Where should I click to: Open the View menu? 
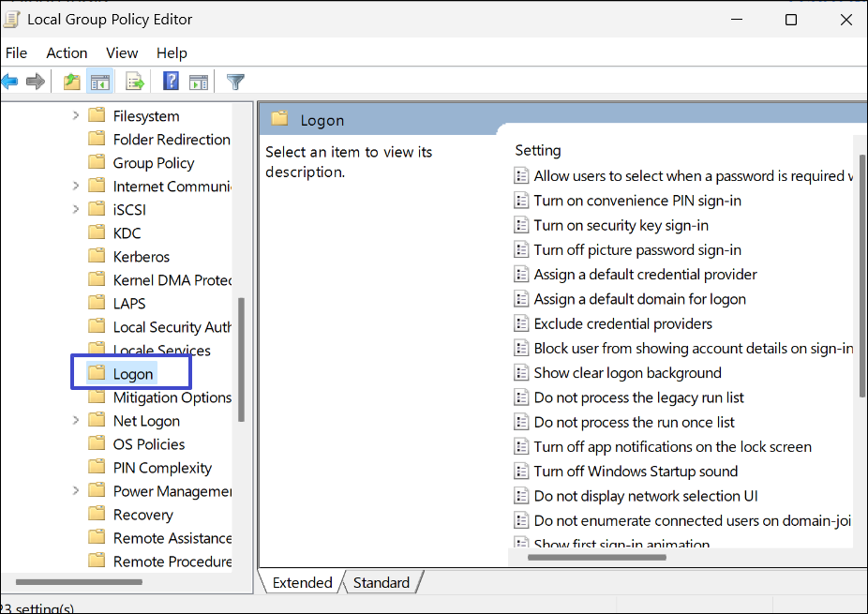click(x=122, y=53)
